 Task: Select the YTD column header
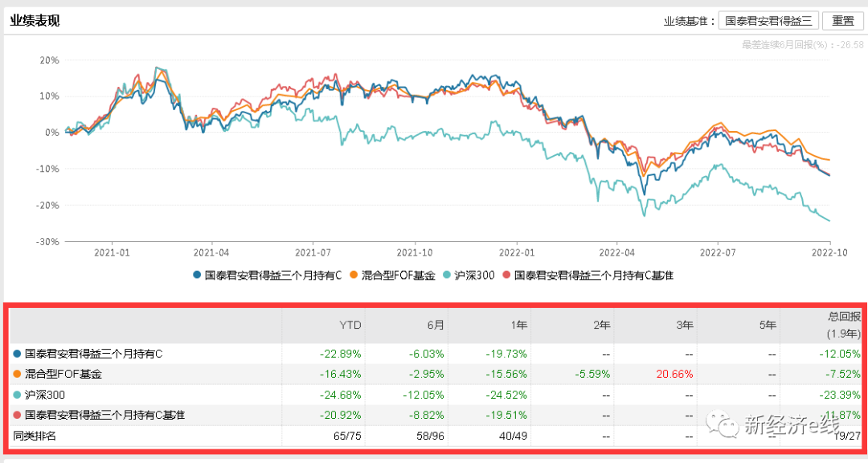click(x=350, y=326)
